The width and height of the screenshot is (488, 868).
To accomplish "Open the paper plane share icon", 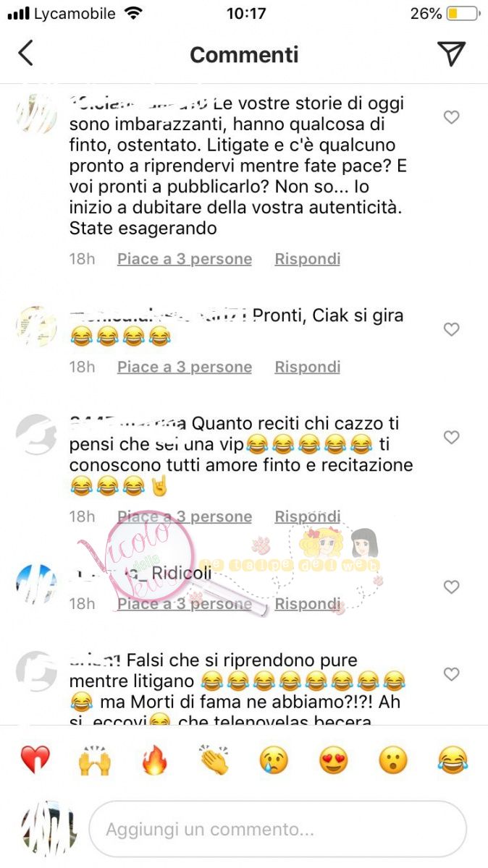I will pyautogui.click(x=451, y=54).
